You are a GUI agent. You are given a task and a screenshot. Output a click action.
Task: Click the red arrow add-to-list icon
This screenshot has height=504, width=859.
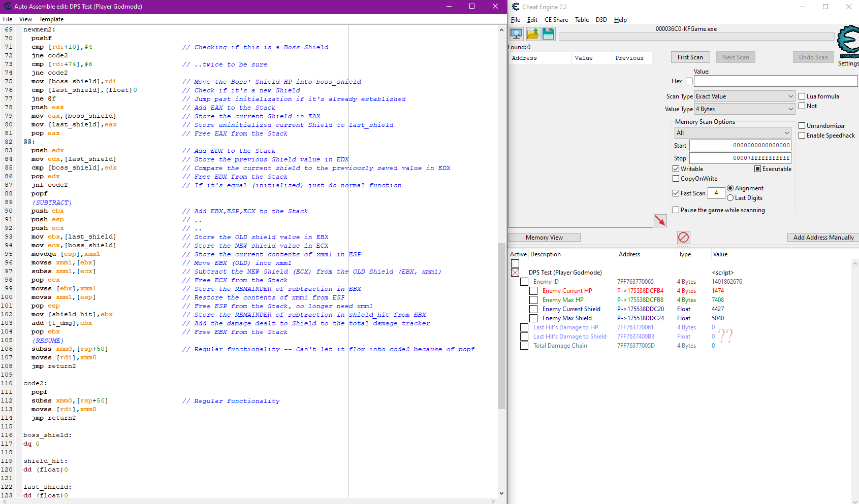[x=660, y=220]
